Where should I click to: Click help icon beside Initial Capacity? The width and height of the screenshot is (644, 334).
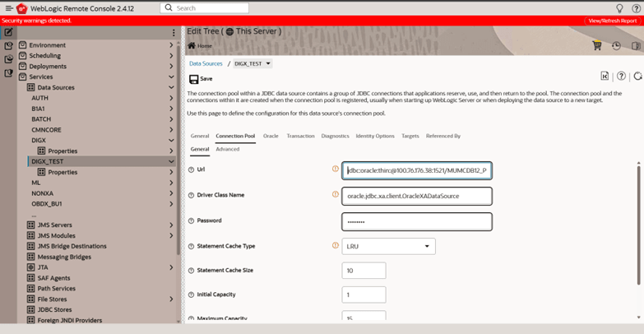tap(191, 295)
